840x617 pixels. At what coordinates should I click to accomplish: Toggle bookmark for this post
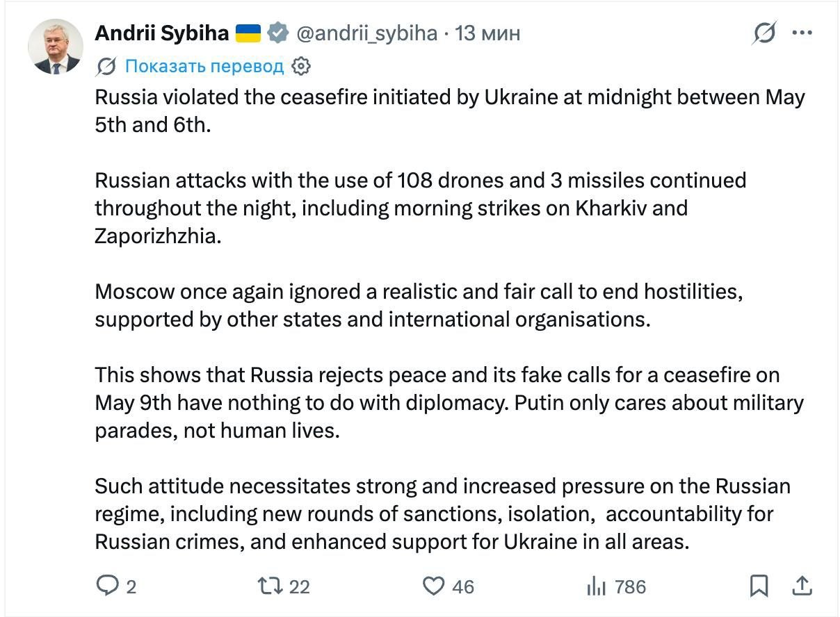point(759,586)
